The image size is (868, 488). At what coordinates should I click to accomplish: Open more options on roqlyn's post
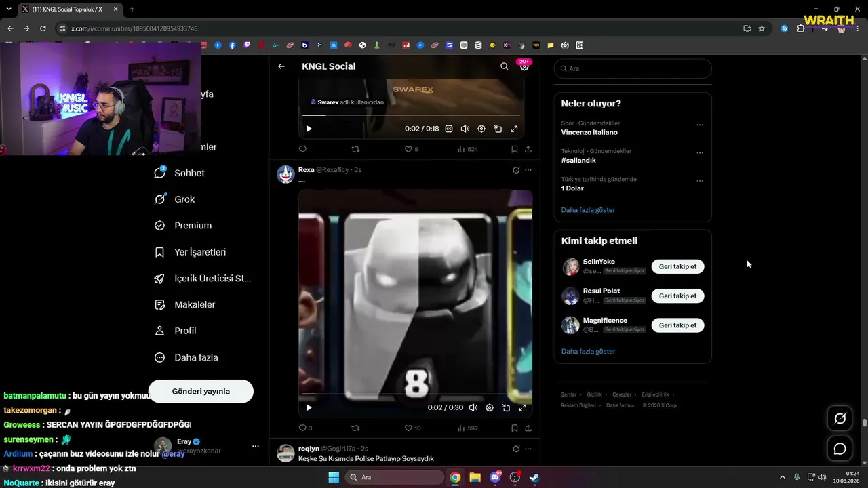coord(528,449)
